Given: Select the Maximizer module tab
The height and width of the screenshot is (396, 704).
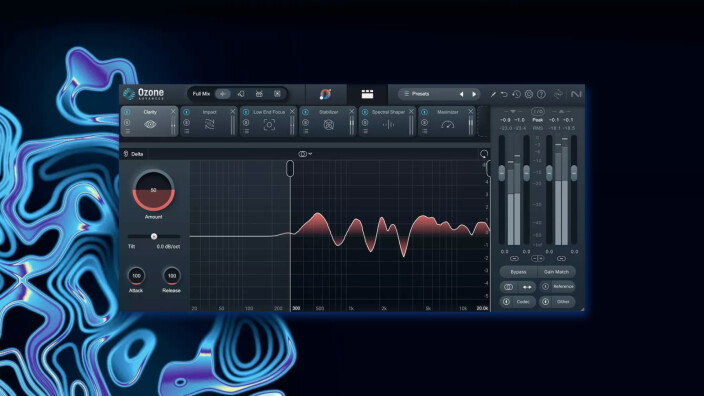Looking at the screenshot, I should pyautogui.click(x=447, y=121).
